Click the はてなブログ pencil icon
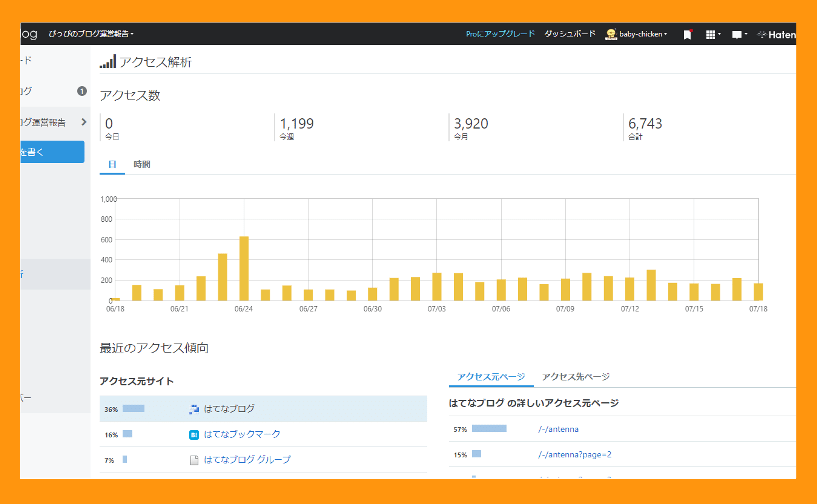 194,409
